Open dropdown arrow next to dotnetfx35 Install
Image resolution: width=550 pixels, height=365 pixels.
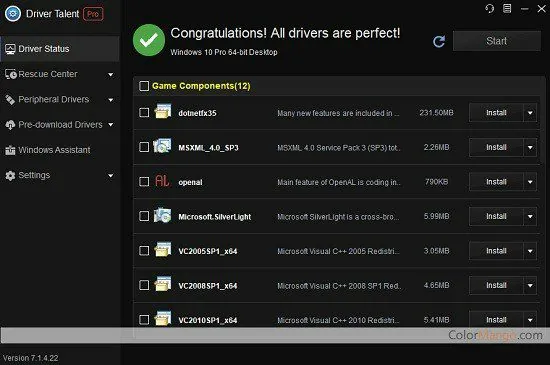pos(530,113)
